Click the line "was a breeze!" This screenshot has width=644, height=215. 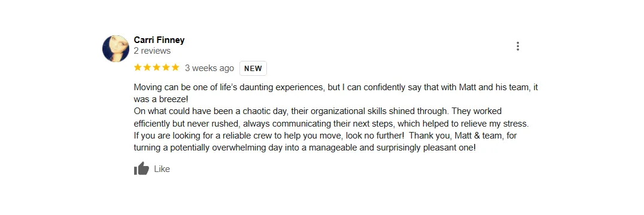161,99
